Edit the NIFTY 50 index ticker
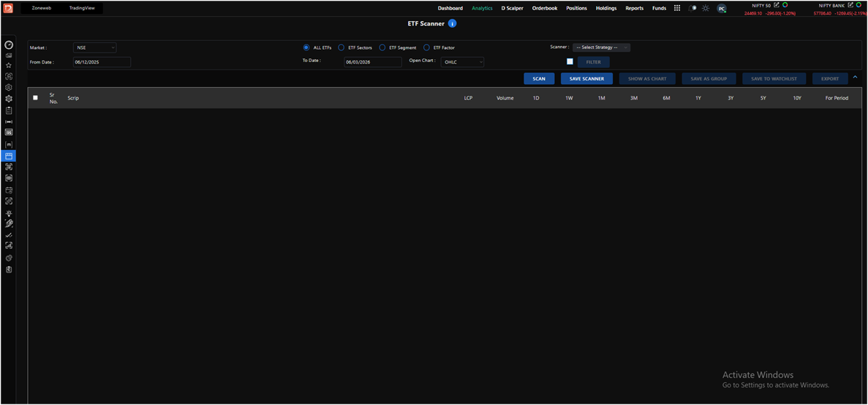The image size is (868, 405). tap(777, 5)
